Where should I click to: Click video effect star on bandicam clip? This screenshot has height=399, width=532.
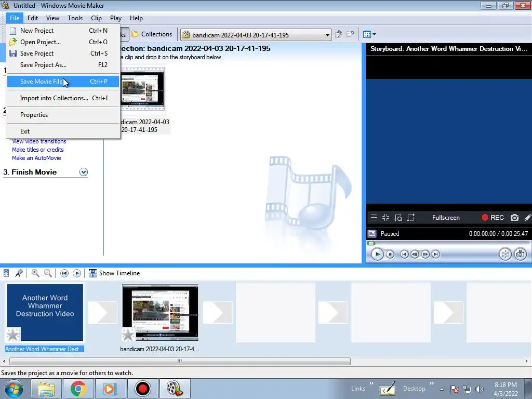pyautogui.click(x=128, y=335)
